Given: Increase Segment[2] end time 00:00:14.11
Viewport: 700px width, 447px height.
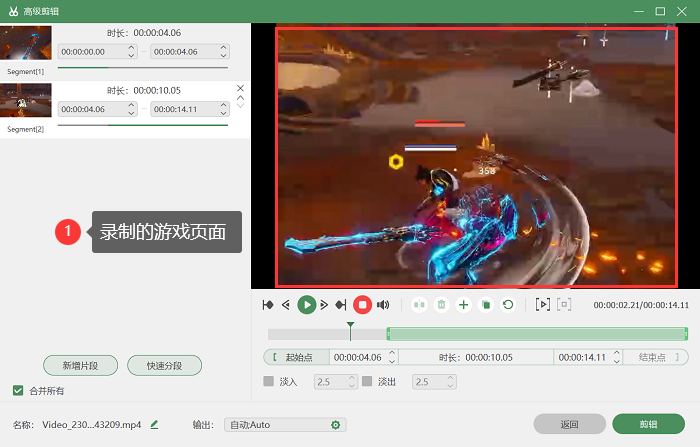Looking at the screenshot, I should [x=224, y=105].
